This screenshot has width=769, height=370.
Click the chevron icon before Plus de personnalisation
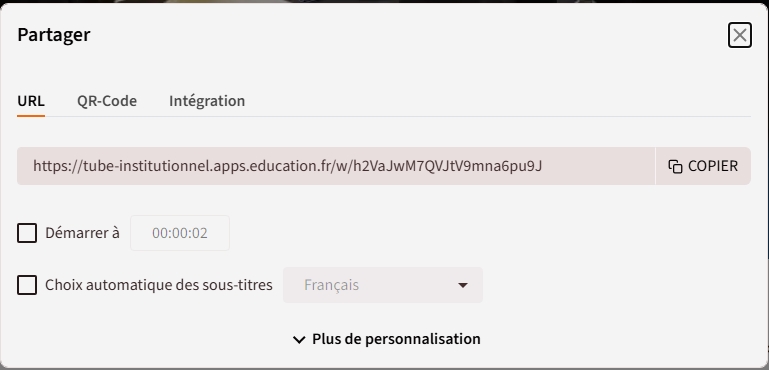tap(299, 340)
